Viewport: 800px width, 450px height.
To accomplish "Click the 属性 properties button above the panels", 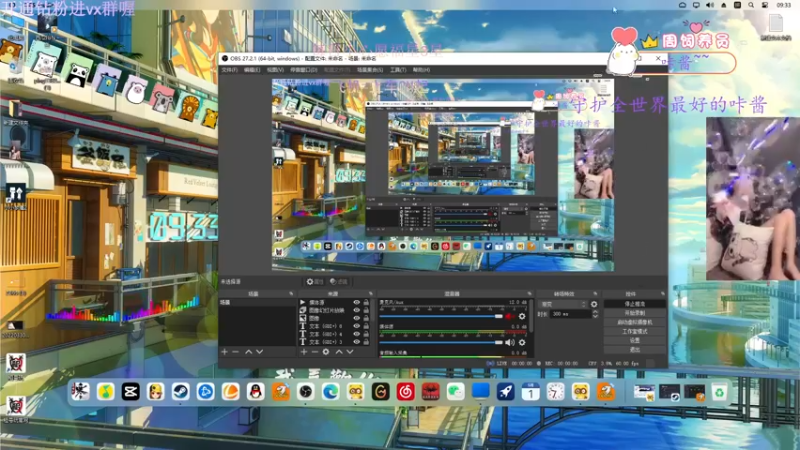I will [x=314, y=282].
